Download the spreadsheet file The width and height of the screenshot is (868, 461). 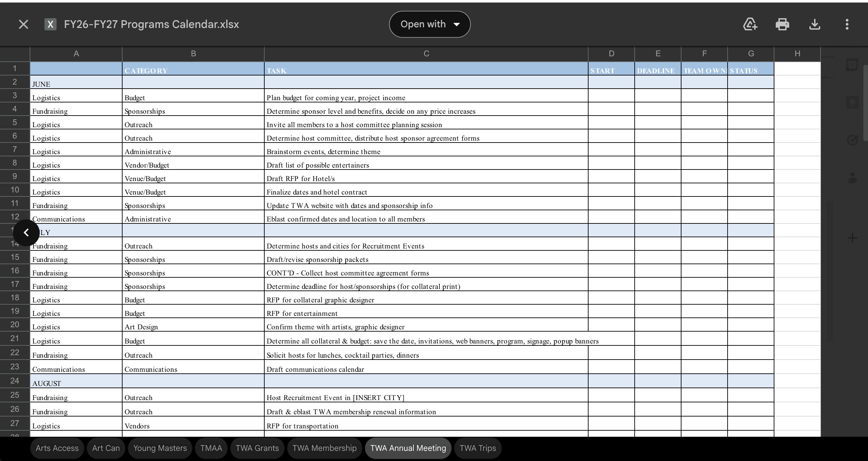click(x=814, y=24)
